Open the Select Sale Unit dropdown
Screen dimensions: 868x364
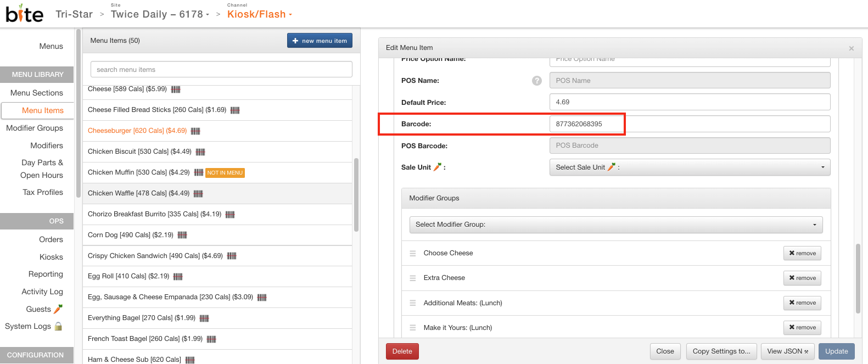tap(689, 167)
